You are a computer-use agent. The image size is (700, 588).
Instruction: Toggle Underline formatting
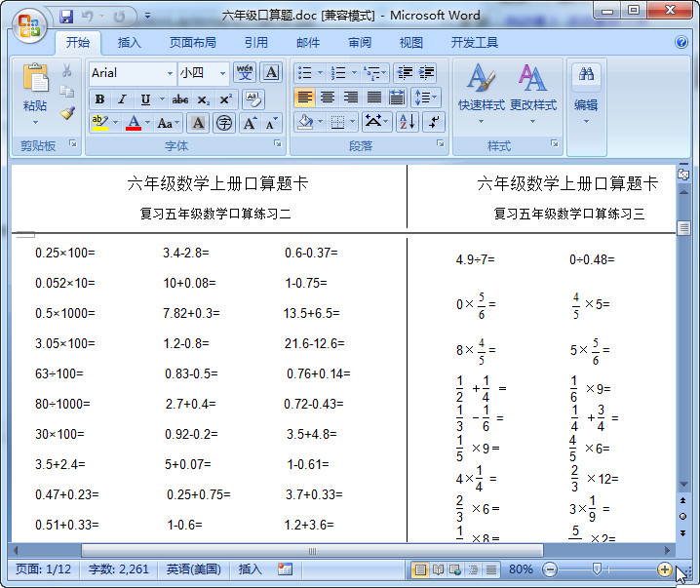(145, 99)
